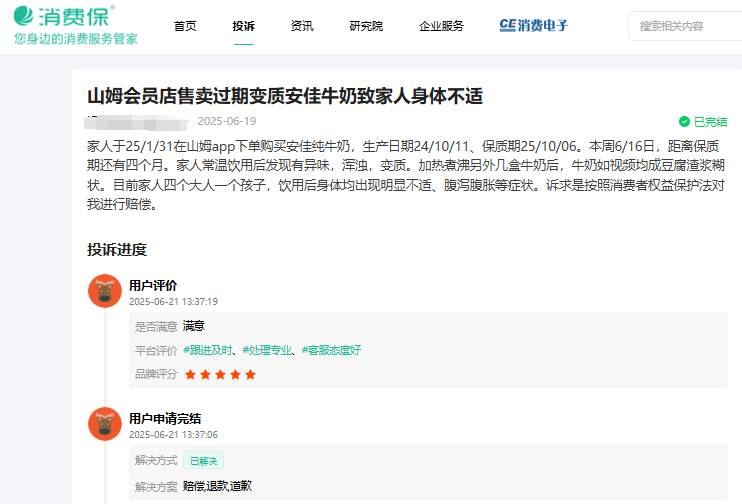Open 企业服务 menu item

pos(442,26)
